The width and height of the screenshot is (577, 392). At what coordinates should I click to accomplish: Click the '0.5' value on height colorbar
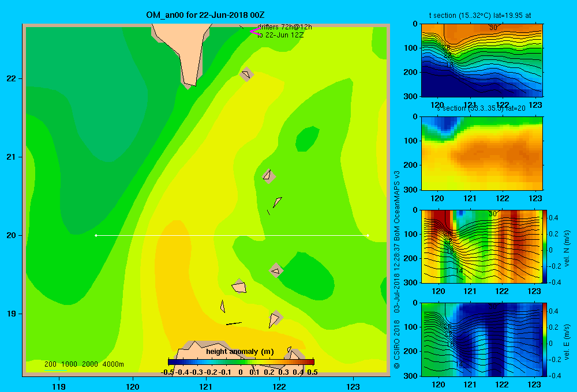pyautogui.click(x=312, y=372)
